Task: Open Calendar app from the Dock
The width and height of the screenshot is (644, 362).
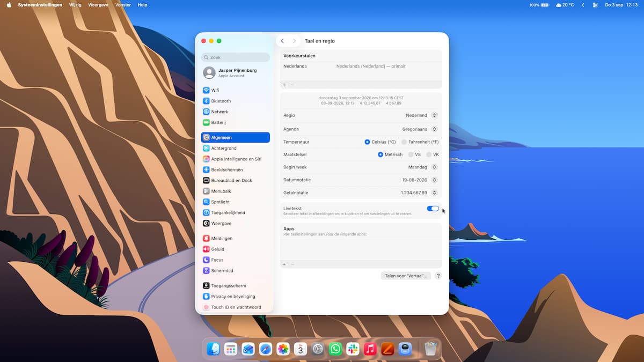Action: coord(301,349)
